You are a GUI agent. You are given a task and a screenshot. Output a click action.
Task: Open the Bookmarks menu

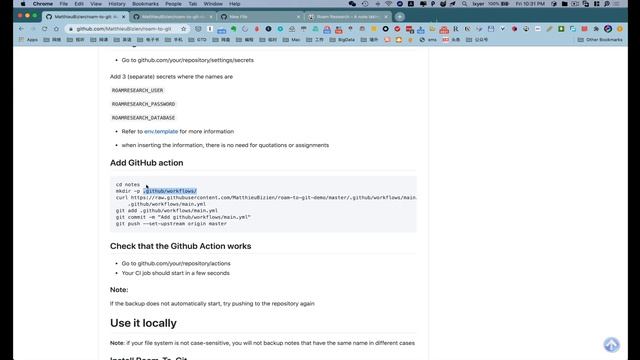coord(145,4)
